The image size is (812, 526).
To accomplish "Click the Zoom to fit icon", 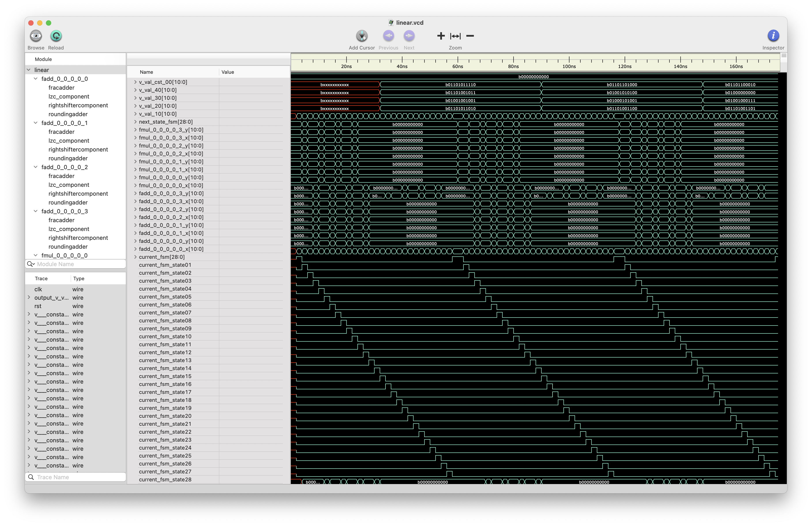I will click(455, 36).
